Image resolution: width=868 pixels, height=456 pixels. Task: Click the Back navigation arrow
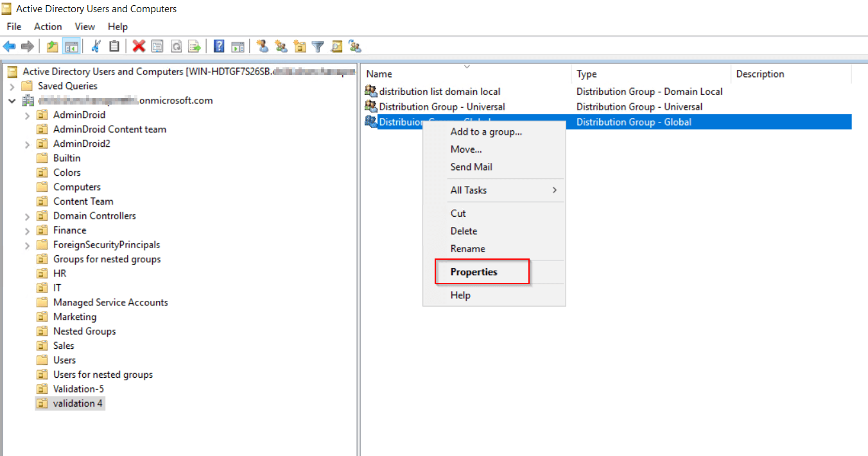8,46
